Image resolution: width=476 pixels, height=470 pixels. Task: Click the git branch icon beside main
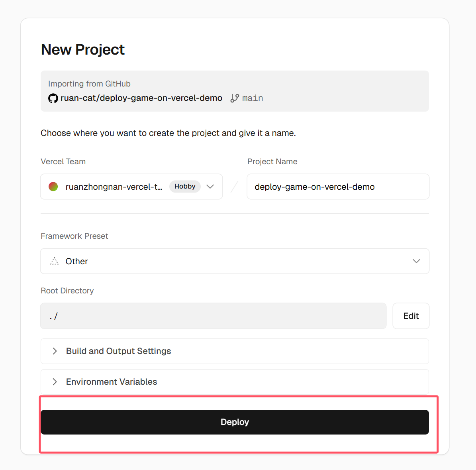(235, 98)
